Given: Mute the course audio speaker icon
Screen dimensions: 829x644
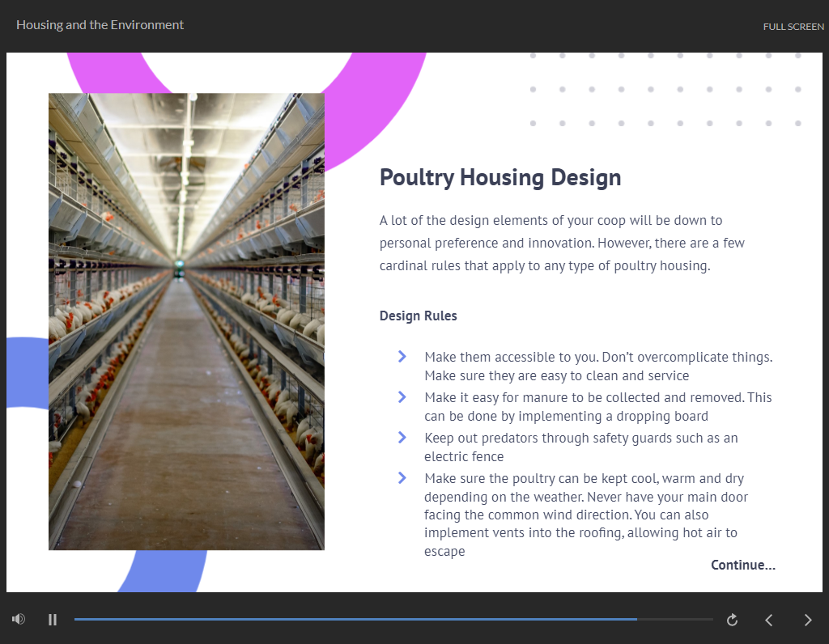Looking at the screenshot, I should (19, 619).
